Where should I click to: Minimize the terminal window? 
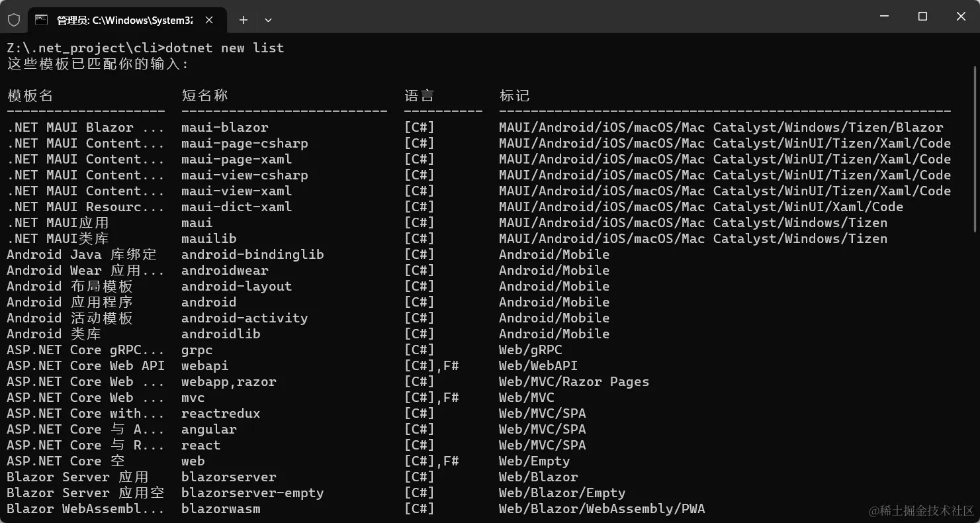(884, 17)
